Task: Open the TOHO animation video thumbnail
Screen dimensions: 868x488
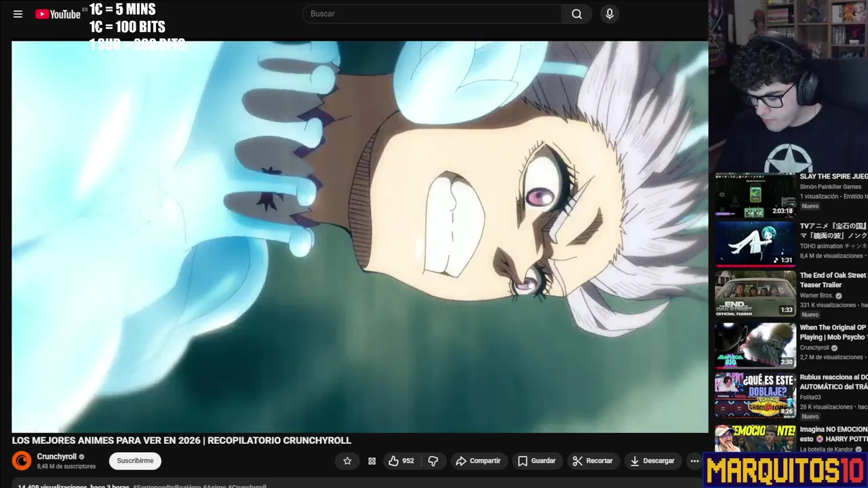Action: coord(755,244)
